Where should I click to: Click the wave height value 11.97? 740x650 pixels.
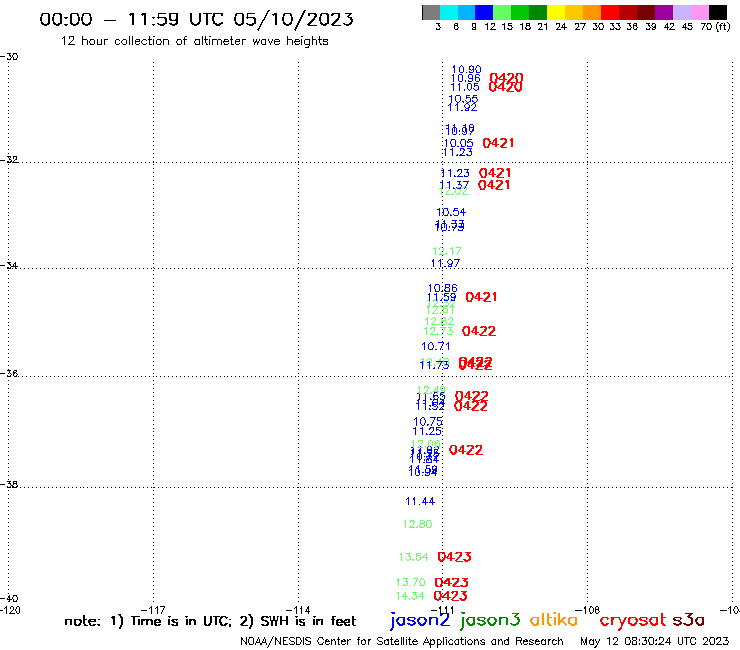pos(445,263)
